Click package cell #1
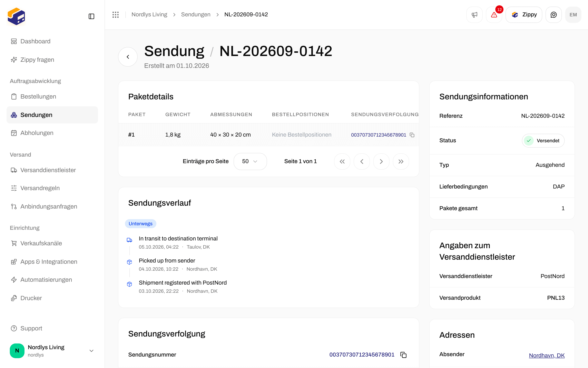 coord(131,135)
